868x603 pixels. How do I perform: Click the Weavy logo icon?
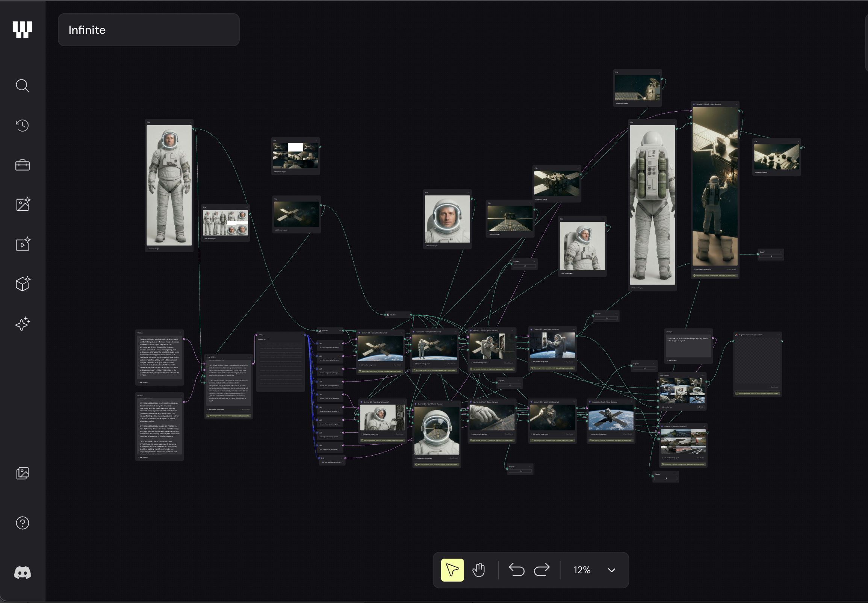point(22,29)
